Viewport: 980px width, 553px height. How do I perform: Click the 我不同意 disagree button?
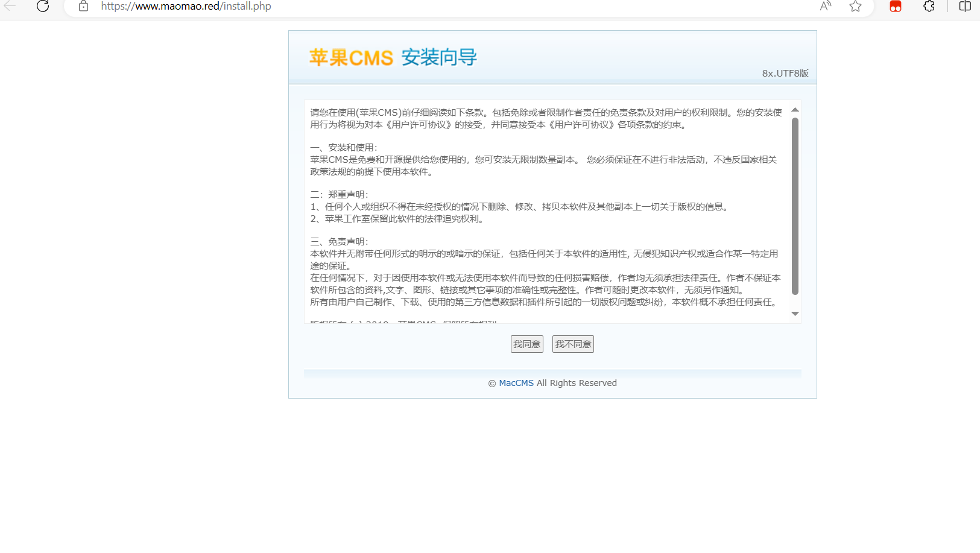click(x=573, y=344)
